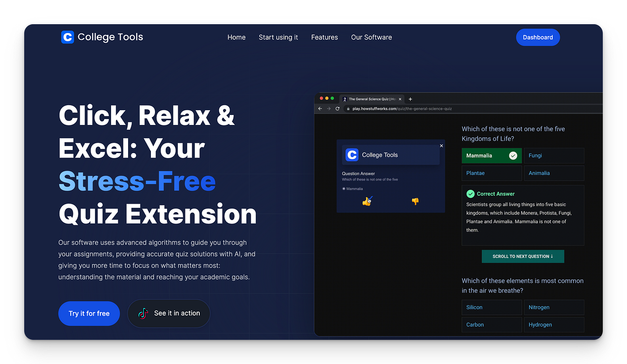Image resolution: width=627 pixels, height=364 pixels.
Task: Click the five Kingdoms of Life question text
Action: tap(513, 134)
